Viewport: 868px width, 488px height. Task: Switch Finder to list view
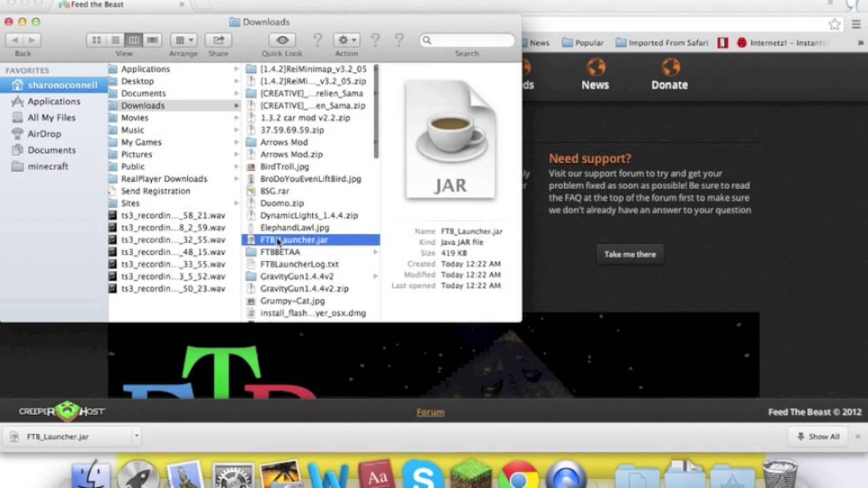115,41
